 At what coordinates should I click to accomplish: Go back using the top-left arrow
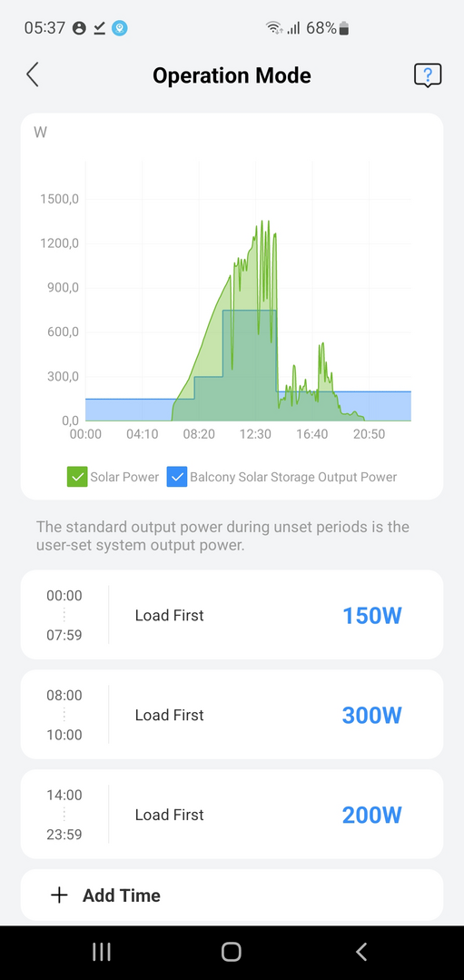(x=33, y=75)
